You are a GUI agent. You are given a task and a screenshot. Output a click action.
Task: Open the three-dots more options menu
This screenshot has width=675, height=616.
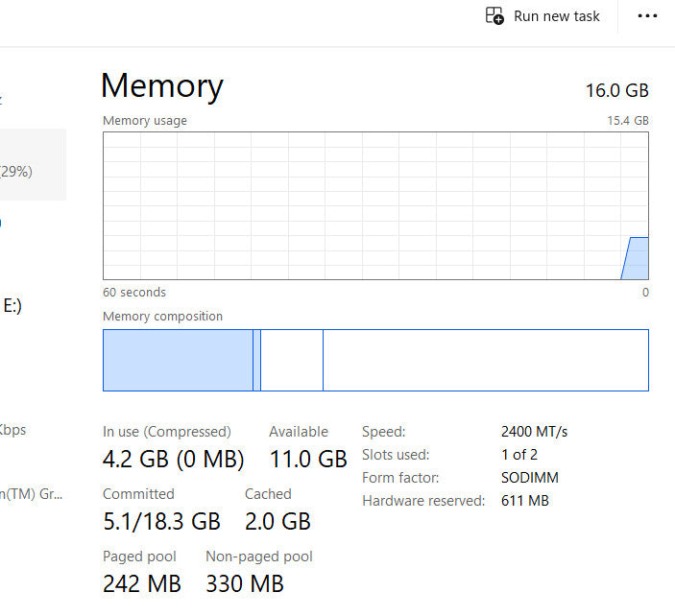[x=648, y=16]
